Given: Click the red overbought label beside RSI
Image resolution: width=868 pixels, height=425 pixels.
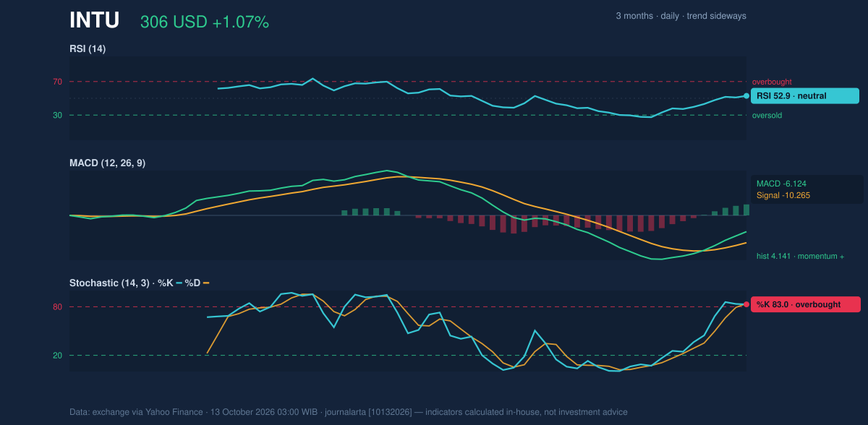Looking at the screenshot, I should [x=772, y=82].
